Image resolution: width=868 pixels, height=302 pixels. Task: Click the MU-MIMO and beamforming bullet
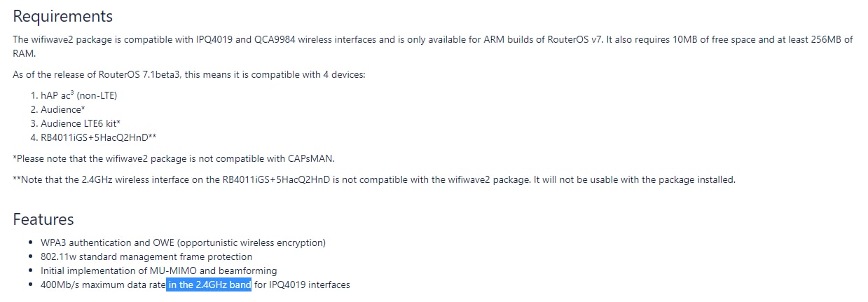(158, 271)
